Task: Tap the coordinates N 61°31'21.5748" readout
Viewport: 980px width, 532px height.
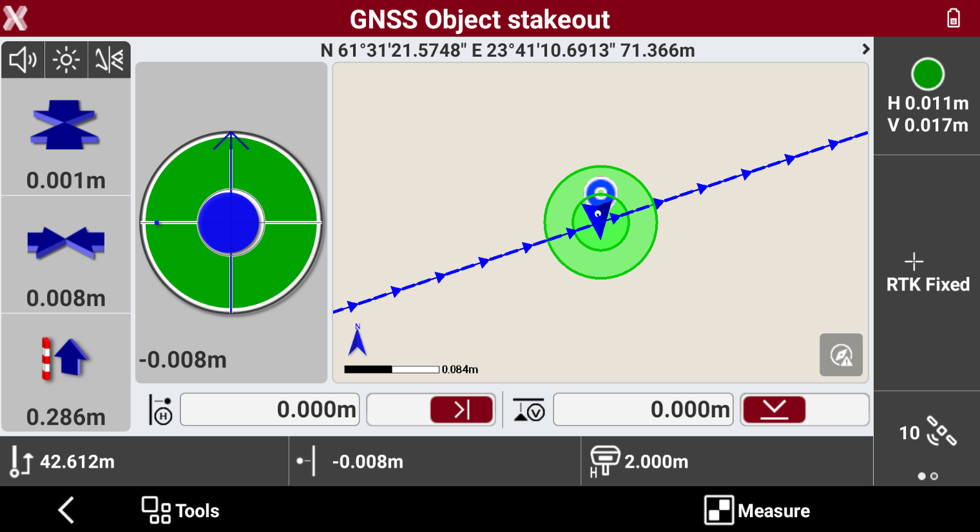Action: (508, 50)
